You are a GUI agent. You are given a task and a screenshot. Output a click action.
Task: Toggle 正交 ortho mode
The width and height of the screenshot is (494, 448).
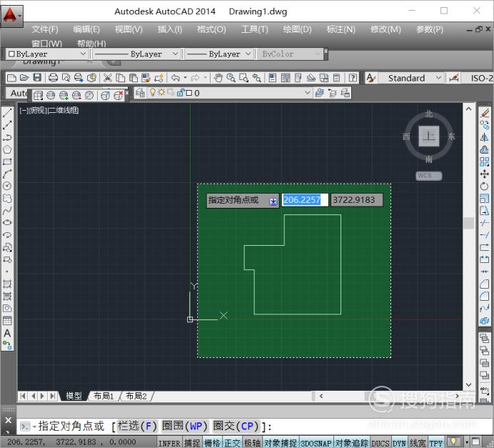(x=232, y=443)
